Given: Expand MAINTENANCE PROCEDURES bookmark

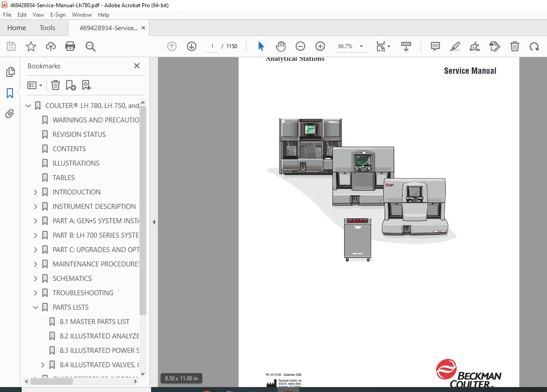Looking at the screenshot, I should pyautogui.click(x=36, y=264).
